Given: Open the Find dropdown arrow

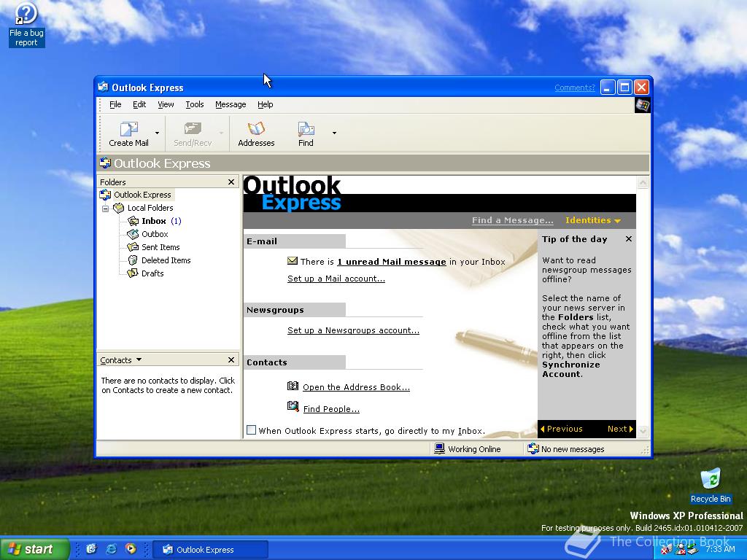Looking at the screenshot, I should coord(334,133).
